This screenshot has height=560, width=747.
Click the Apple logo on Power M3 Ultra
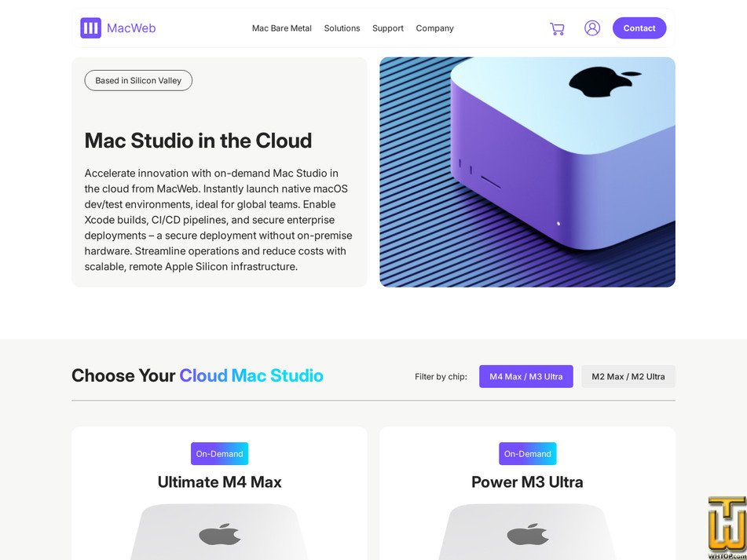(x=527, y=534)
